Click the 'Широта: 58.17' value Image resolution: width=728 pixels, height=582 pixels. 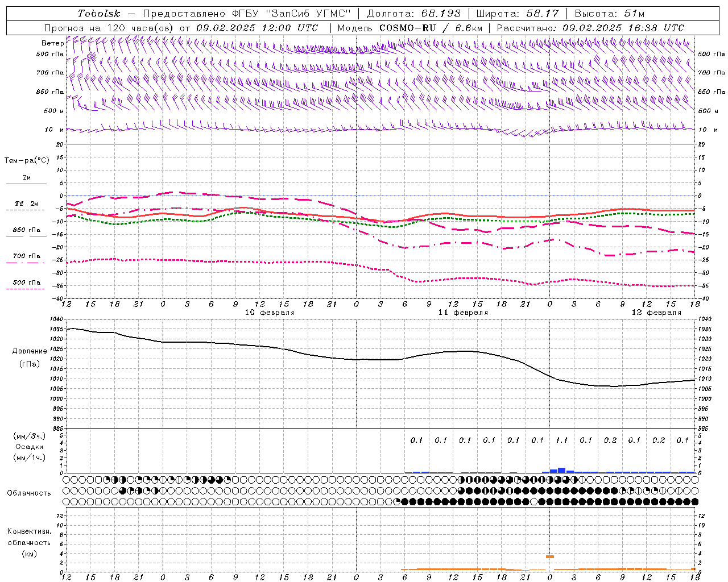coord(517,14)
